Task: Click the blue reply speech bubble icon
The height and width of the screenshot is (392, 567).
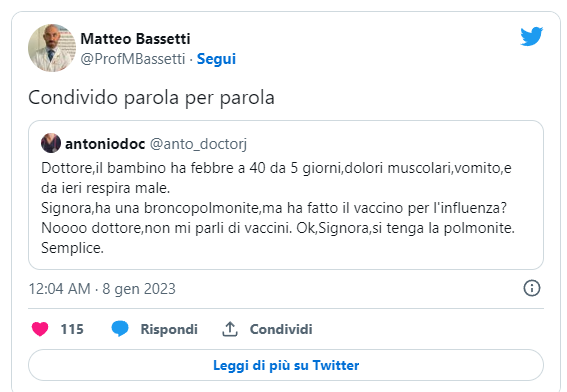Action: [120, 329]
